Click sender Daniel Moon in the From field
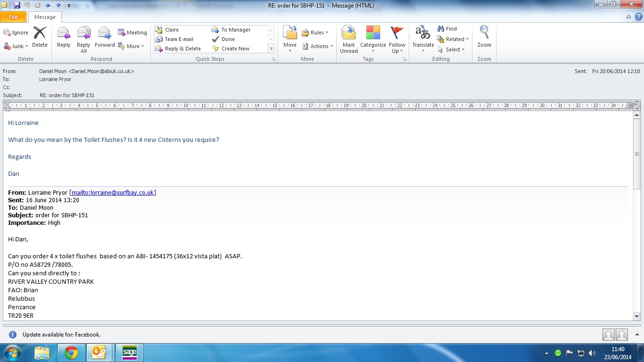The width and height of the screenshot is (644, 362). click(x=86, y=71)
